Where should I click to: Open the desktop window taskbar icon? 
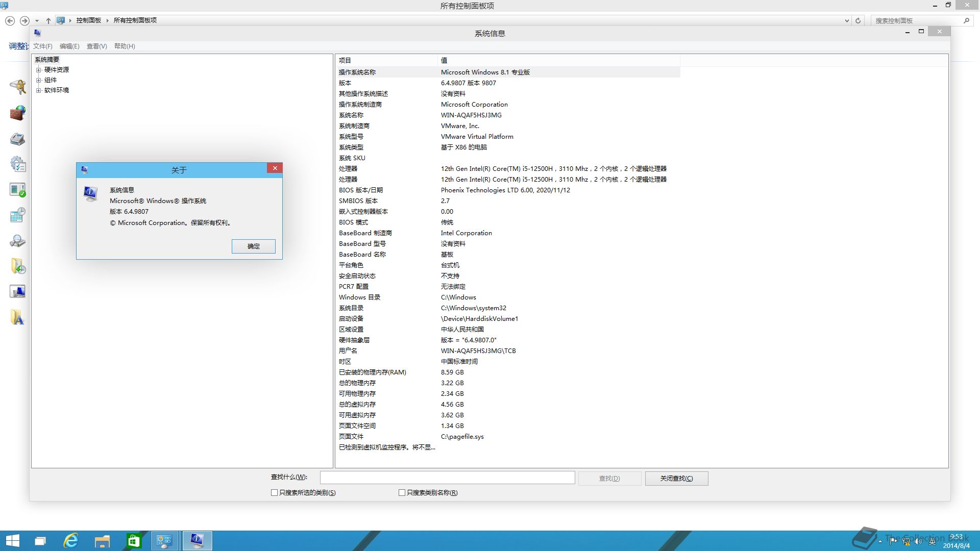tap(40, 541)
